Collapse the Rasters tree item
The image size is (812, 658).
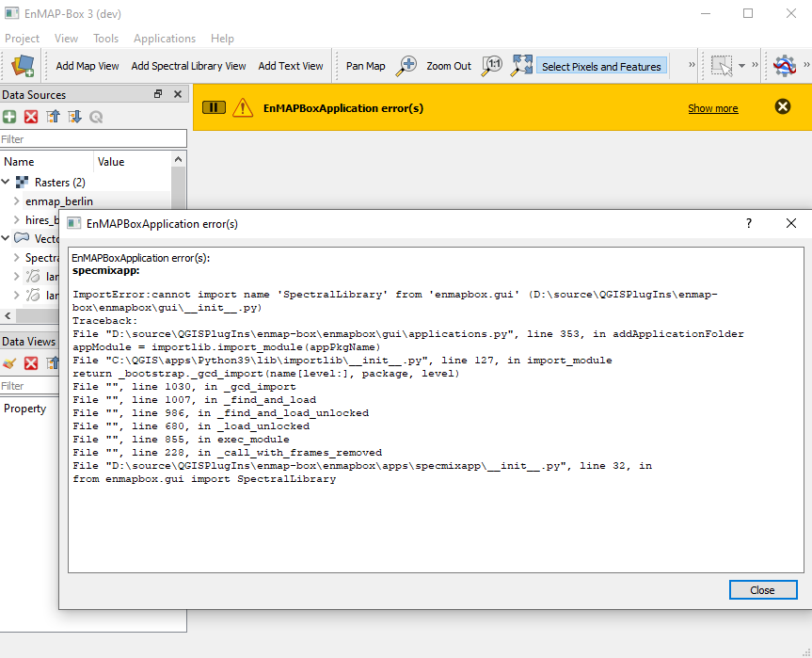(8, 182)
